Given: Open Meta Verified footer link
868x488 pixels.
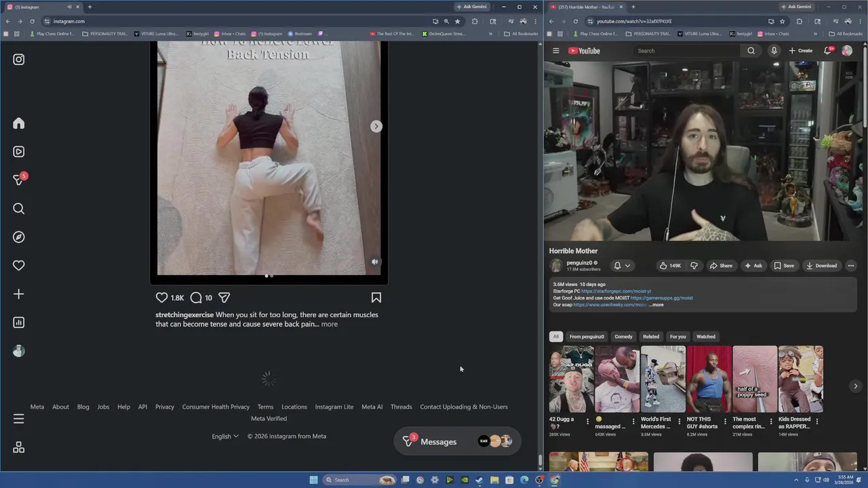Looking at the screenshot, I should tap(269, 418).
